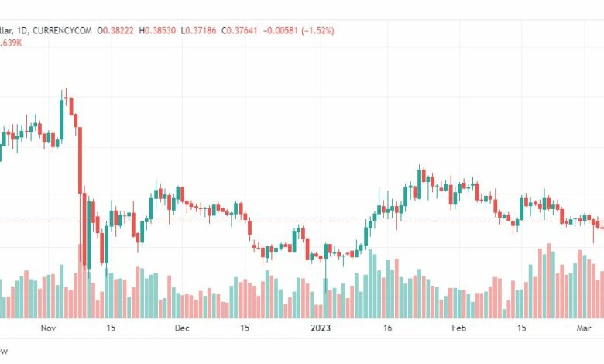
Task: Click the 16 date label in January
Action: (x=387, y=328)
